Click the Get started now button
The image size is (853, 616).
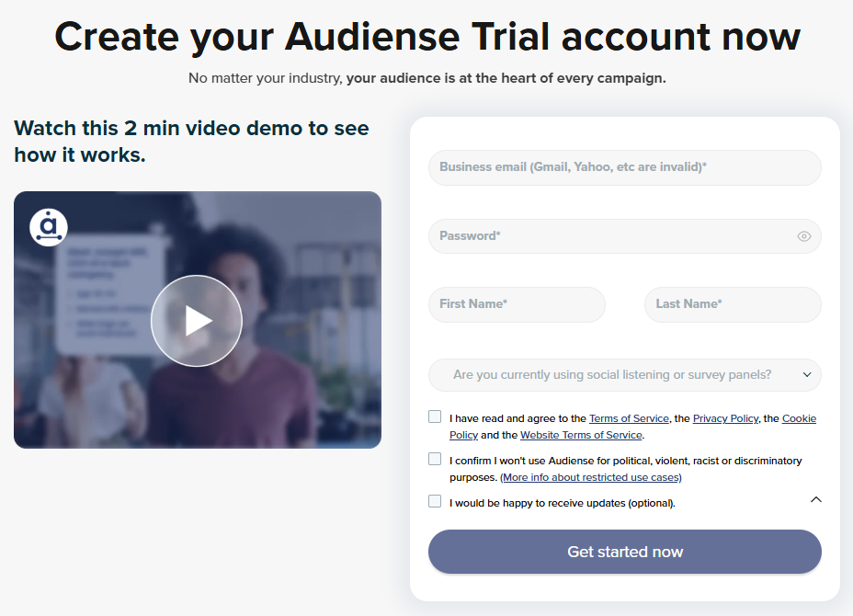click(624, 552)
